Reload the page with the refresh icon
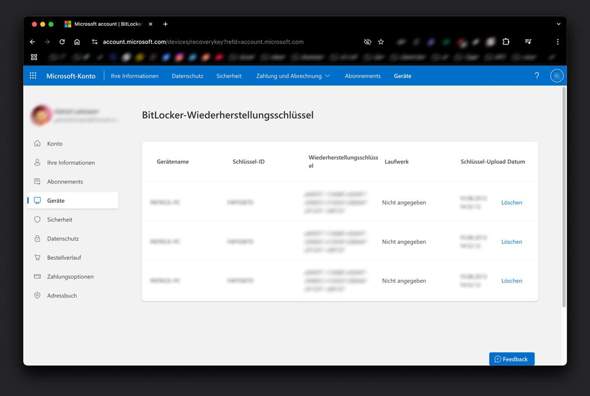590x396 pixels. tap(62, 42)
